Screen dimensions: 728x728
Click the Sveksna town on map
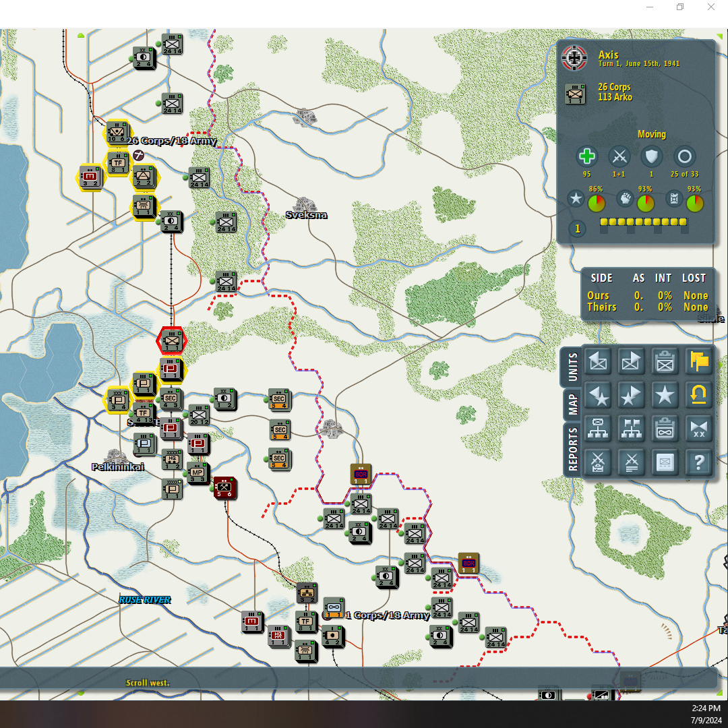[305, 205]
